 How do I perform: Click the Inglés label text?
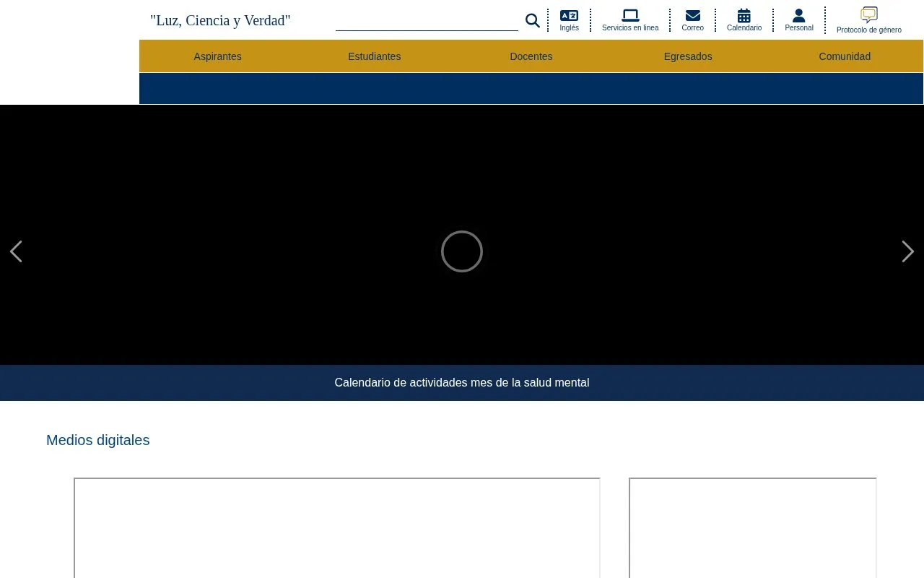click(x=569, y=28)
